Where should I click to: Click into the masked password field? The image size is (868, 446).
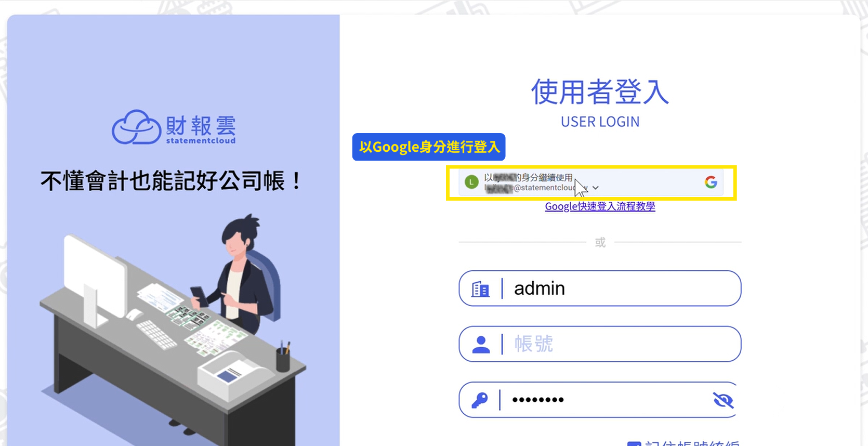click(600, 400)
